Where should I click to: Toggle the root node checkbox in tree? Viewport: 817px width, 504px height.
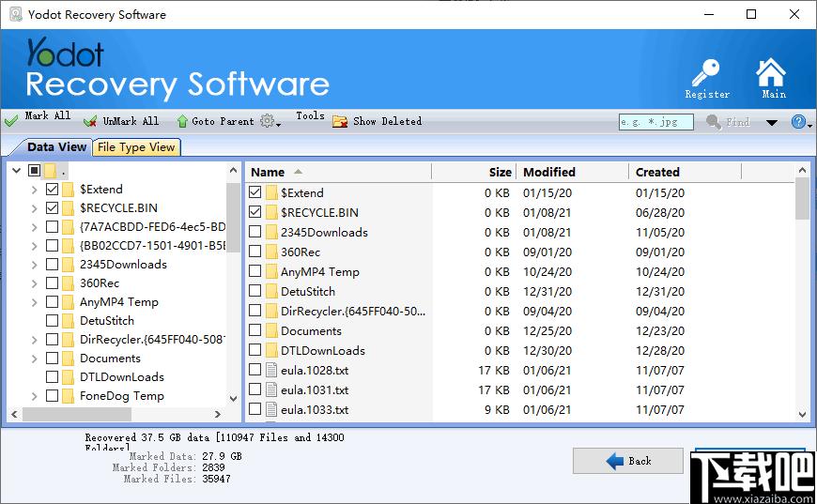coord(34,170)
